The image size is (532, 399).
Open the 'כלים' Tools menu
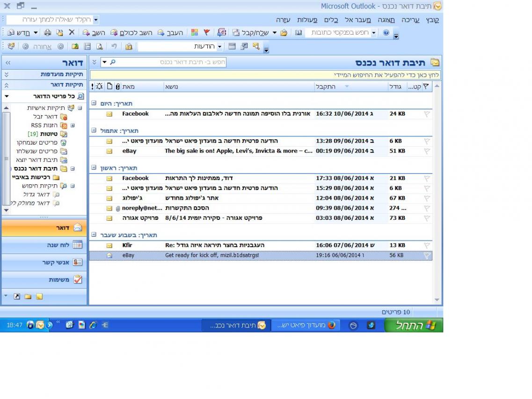(331, 20)
